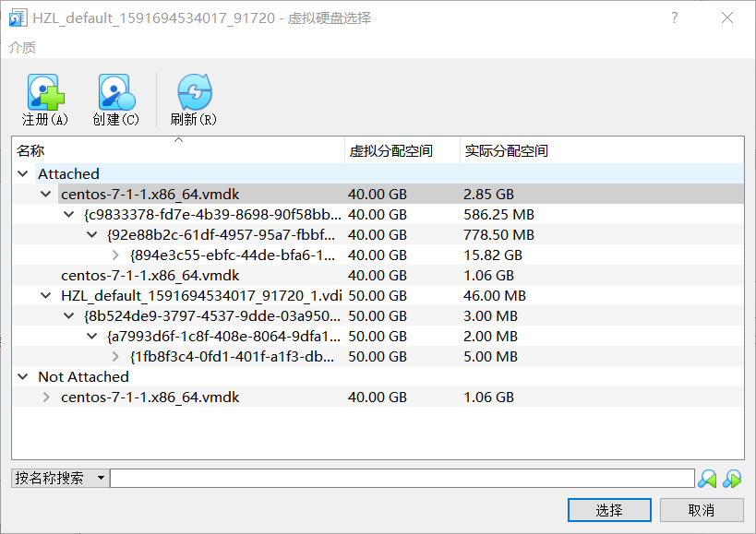The width and height of the screenshot is (756, 534).
Task: Click the 586.25 MB actual size value
Action: (499, 214)
